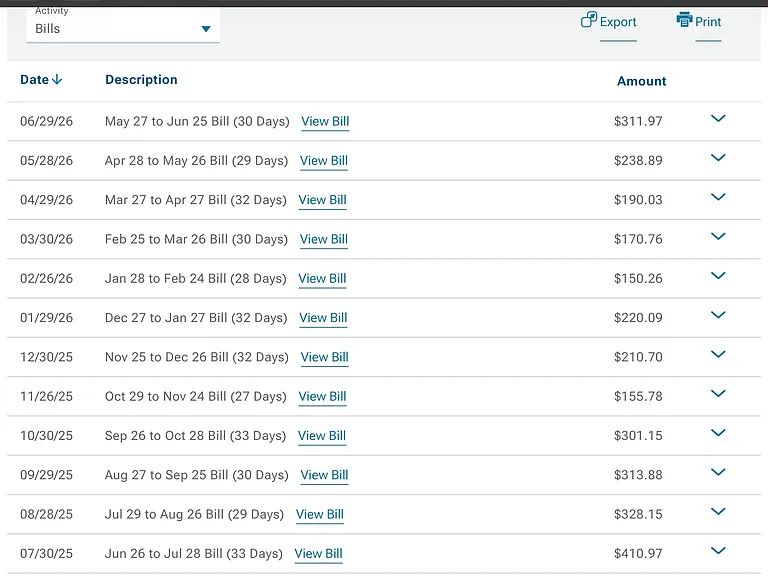Expand the 04/29/26 bill chevron
The width and height of the screenshot is (768, 576).
pos(718,197)
